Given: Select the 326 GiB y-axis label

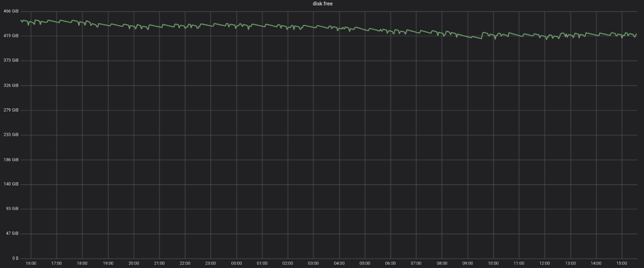Looking at the screenshot, I should (x=12, y=85).
